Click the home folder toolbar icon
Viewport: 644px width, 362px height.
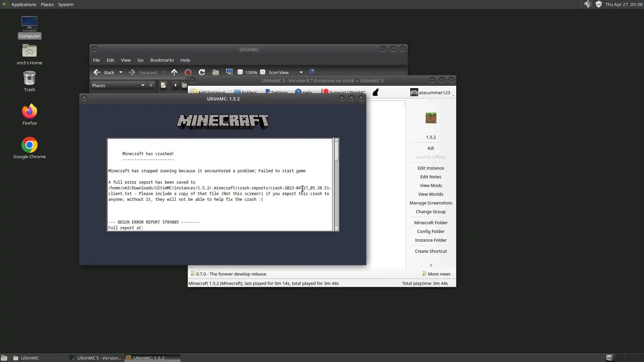point(216,72)
